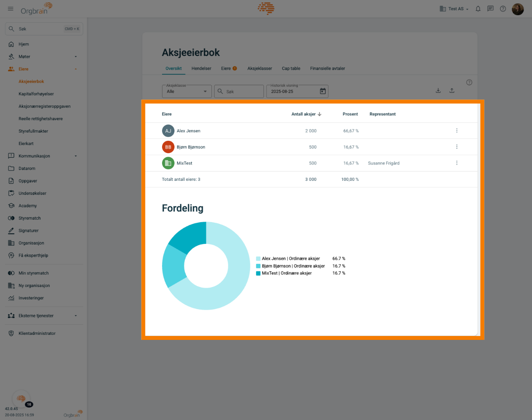Open the hamburger menu icon
This screenshot has width=532, height=420.
[10, 9]
